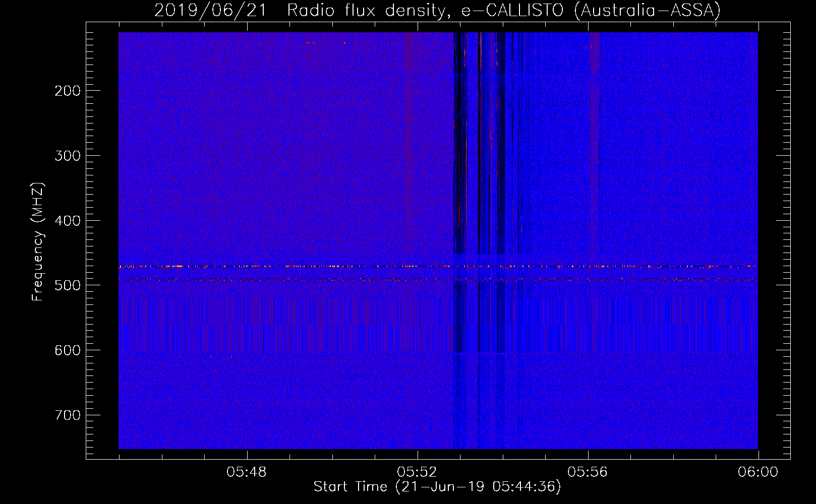Click the 'Start Time (21-Jun-19 05:44:36)' label
816x504 pixels.
point(437,487)
